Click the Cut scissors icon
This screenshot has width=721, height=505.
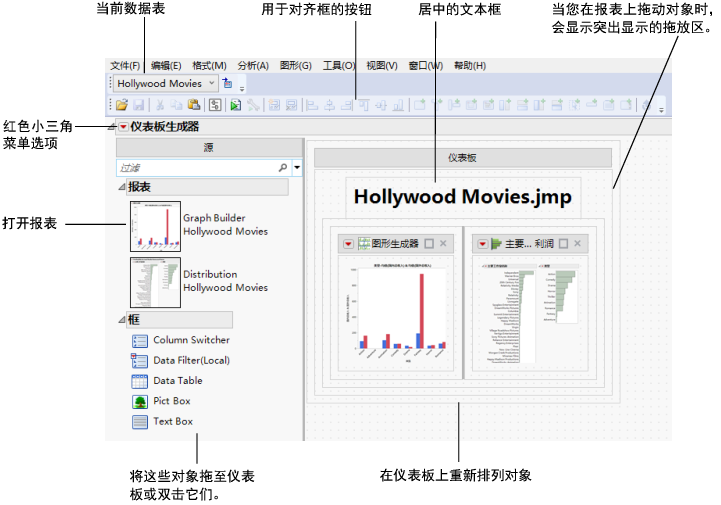point(160,105)
